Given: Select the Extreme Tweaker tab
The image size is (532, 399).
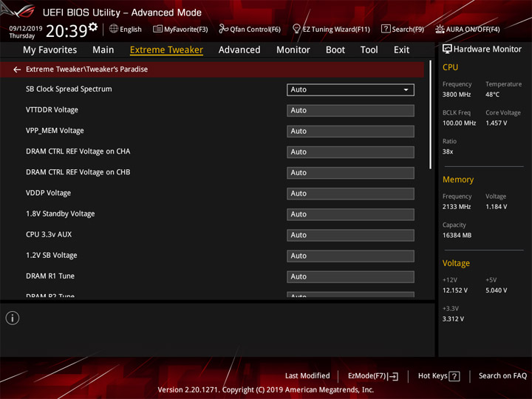Looking at the screenshot, I should (166, 50).
